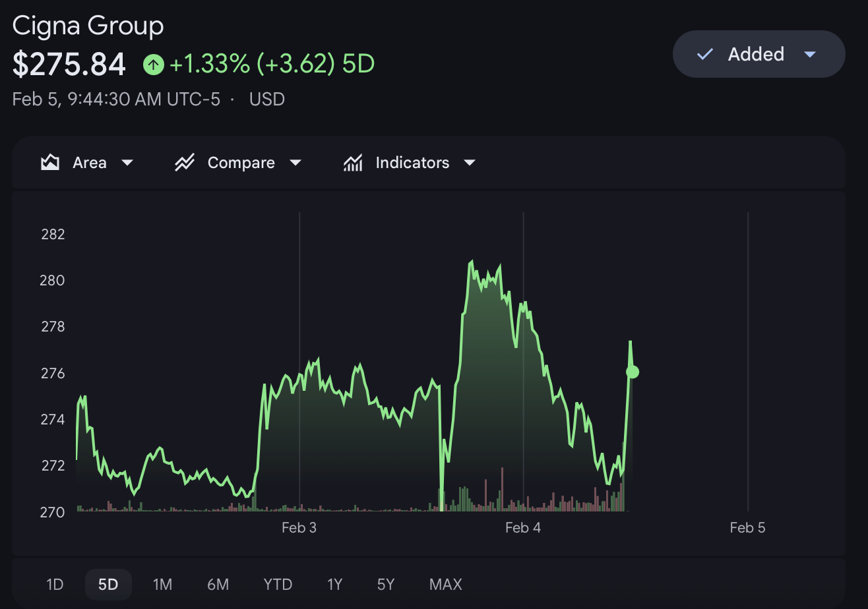
Task: Show the 6M time range
Action: [218, 585]
